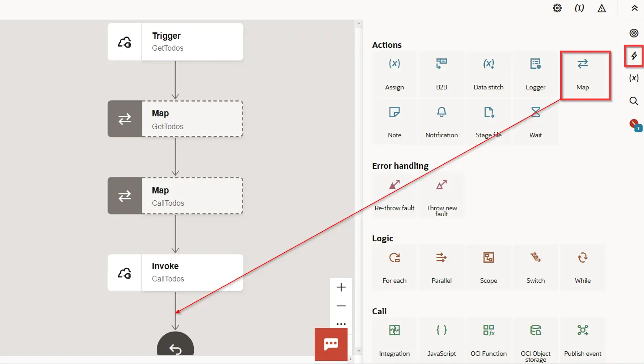
Task: Open the settings gear in top bar
Action: point(557,8)
